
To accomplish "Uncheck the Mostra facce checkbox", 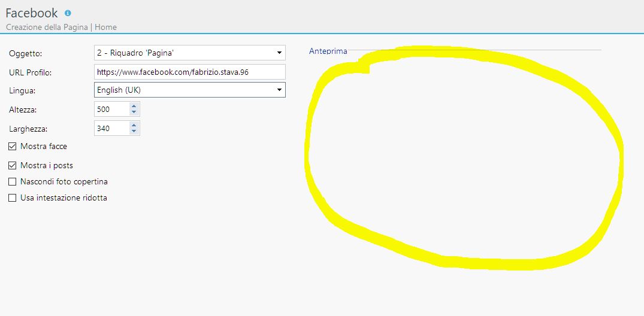I will pyautogui.click(x=13, y=147).
